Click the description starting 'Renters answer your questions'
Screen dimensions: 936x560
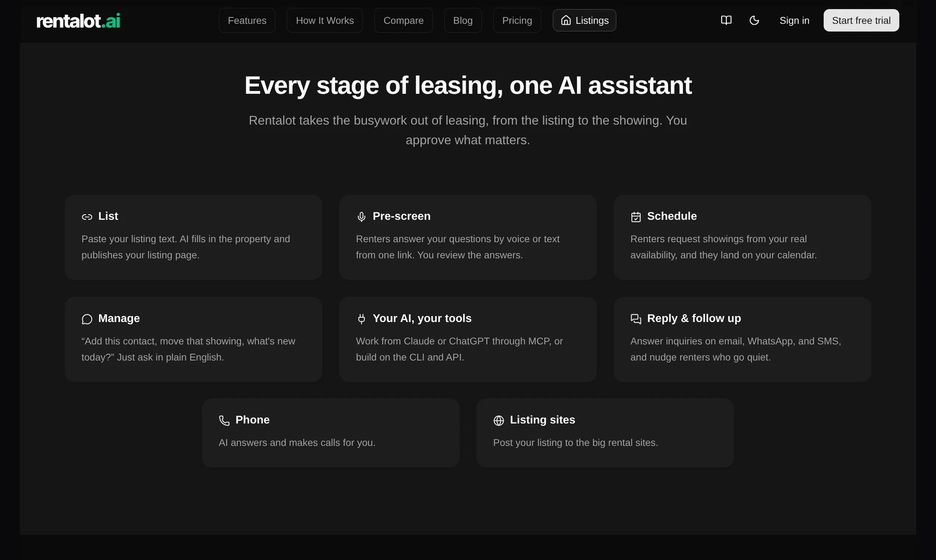coord(458,247)
